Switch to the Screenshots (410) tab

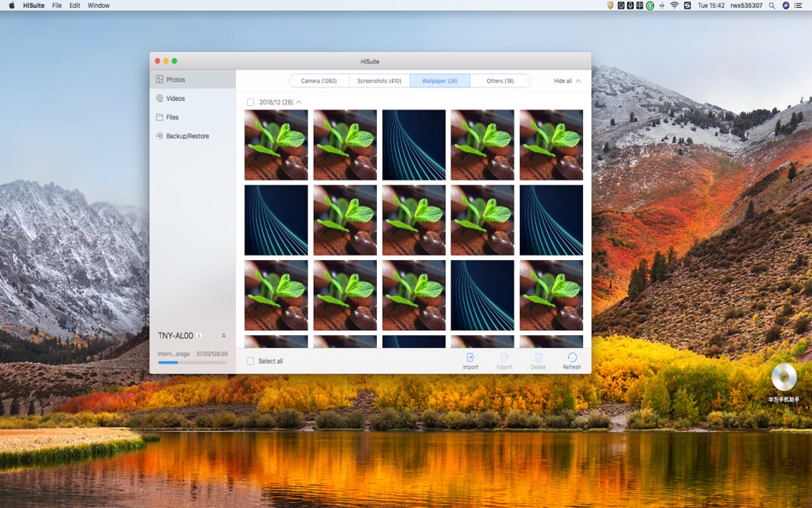[x=379, y=81]
